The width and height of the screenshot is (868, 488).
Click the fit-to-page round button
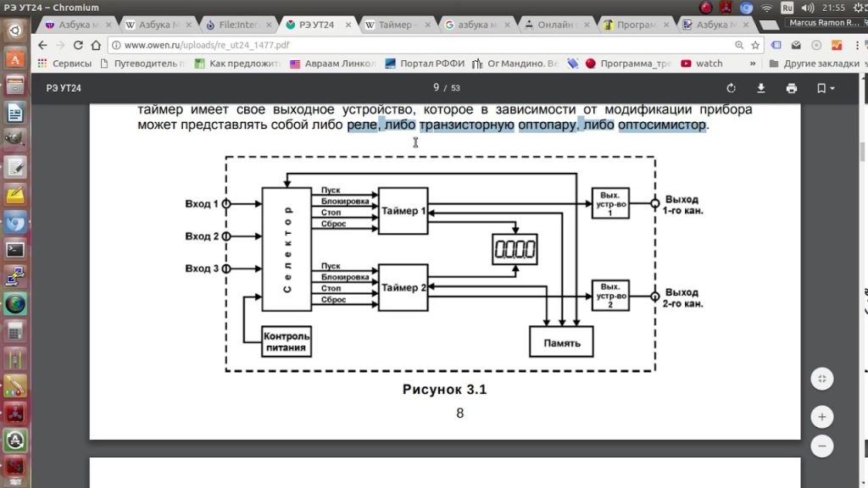822,379
